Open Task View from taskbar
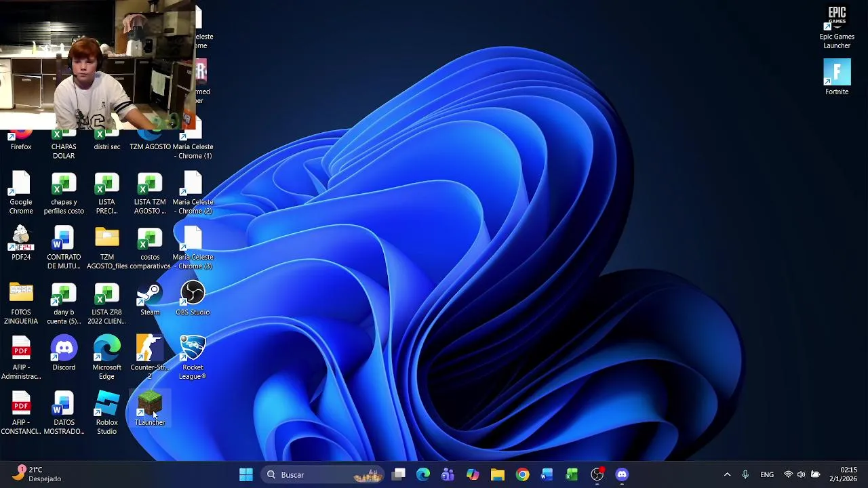Image resolution: width=868 pixels, height=488 pixels. pyautogui.click(x=399, y=474)
